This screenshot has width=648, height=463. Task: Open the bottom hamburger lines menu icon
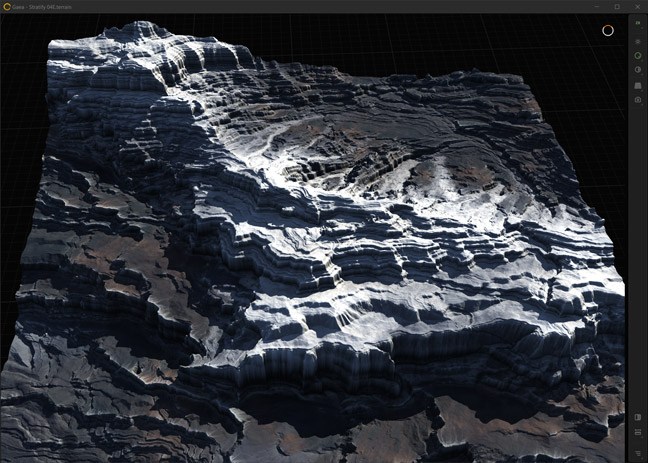(x=638, y=452)
